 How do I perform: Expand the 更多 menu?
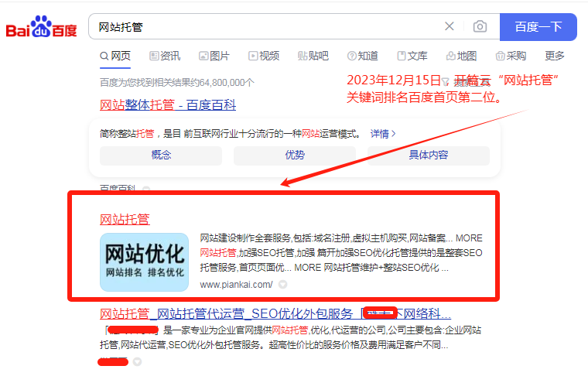(x=555, y=56)
